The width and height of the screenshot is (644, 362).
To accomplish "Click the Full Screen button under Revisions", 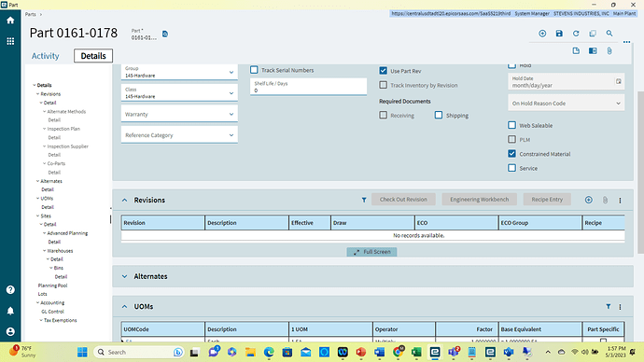I will coord(371,252).
